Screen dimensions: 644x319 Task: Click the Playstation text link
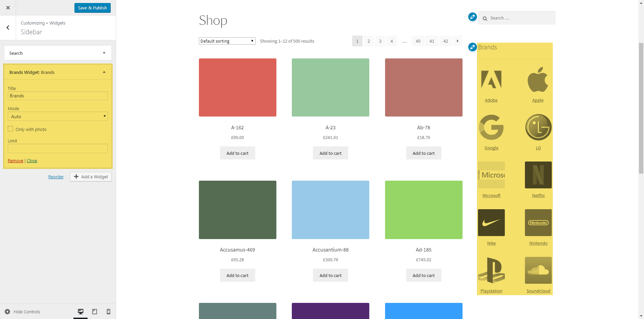(x=491, y=291)
